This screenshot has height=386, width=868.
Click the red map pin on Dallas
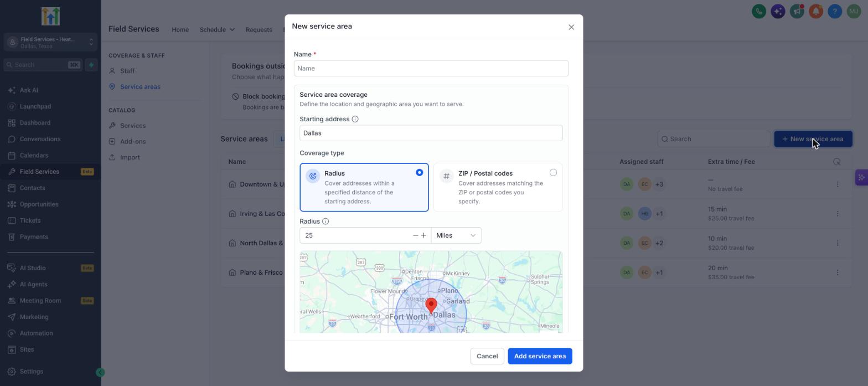431,306
